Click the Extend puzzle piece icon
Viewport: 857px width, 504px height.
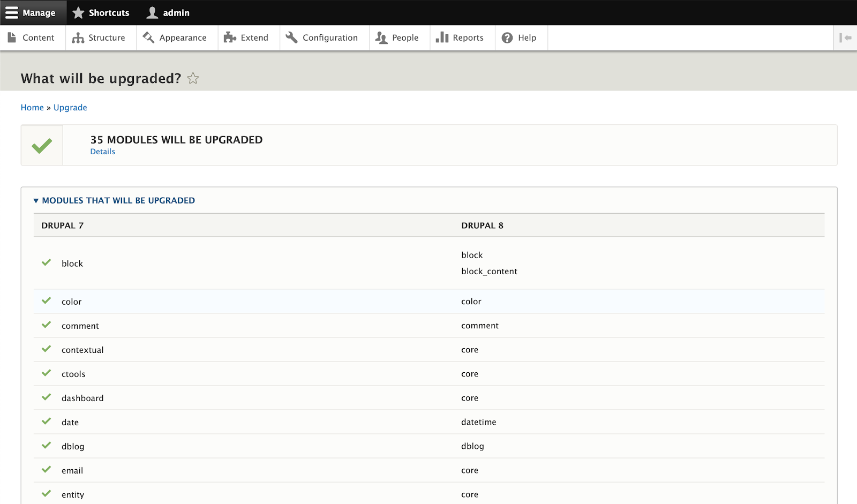[230, 37]
